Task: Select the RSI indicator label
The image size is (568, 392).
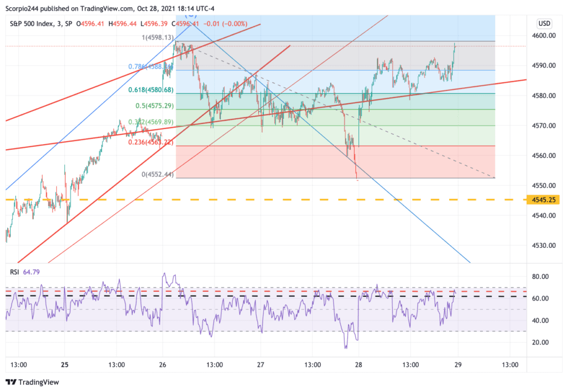Action: (14, 272)
